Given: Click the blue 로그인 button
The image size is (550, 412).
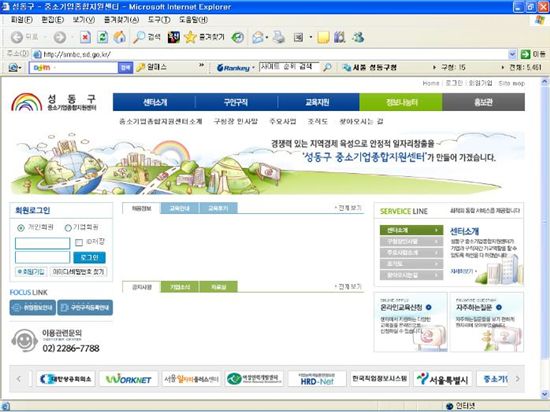Looking at the screenshot, I should (x=89, y=257).
